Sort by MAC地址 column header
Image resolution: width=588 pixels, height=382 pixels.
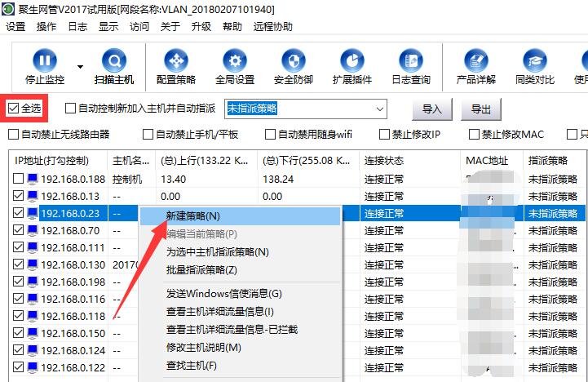(x=492, y=161)
